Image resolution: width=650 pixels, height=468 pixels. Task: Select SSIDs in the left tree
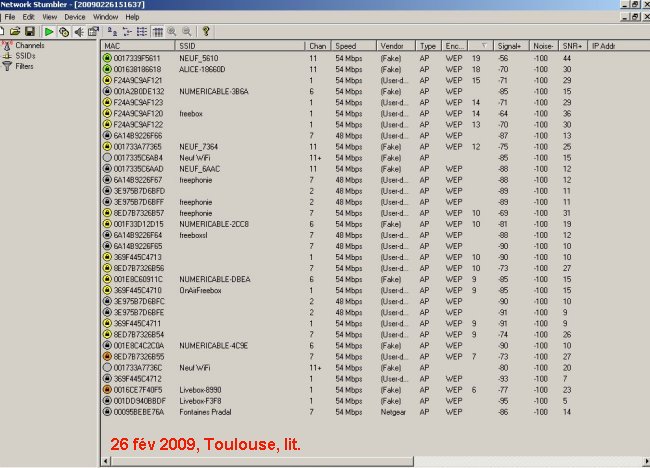point(25,56)
